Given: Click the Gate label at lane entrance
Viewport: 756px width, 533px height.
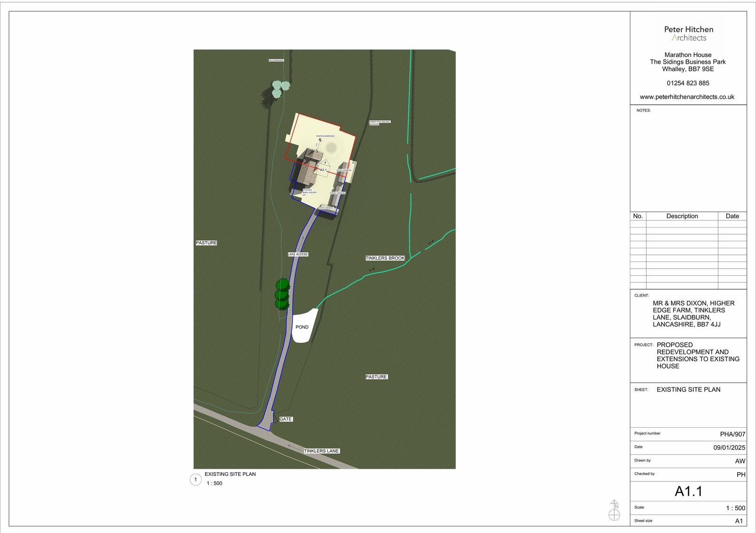Looking at the screenshot, I should tap(285, 419).
